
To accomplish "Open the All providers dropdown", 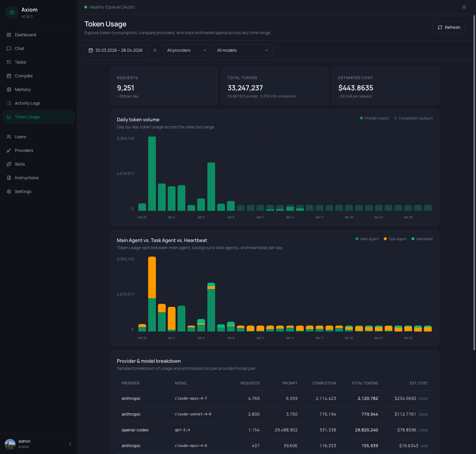I will (187, 50).
